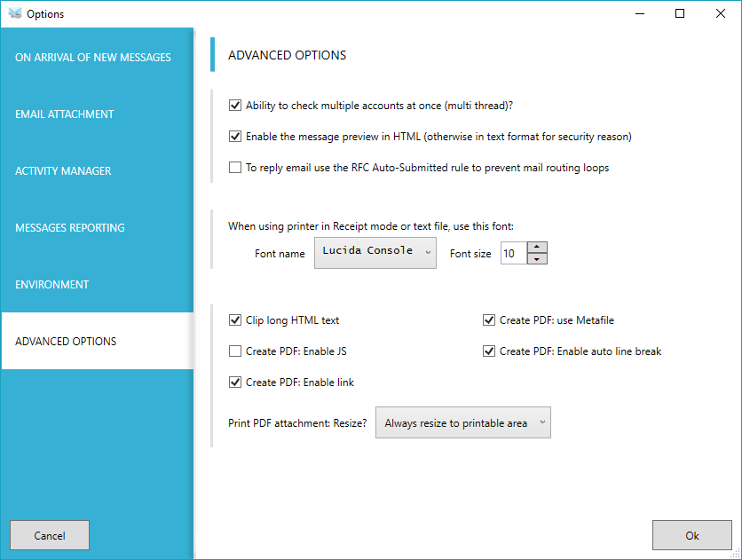Viewport: 742px width, 560px height.
Task: Click 'Print PDF attachment: Resize?' label
Action: point(297,422)
